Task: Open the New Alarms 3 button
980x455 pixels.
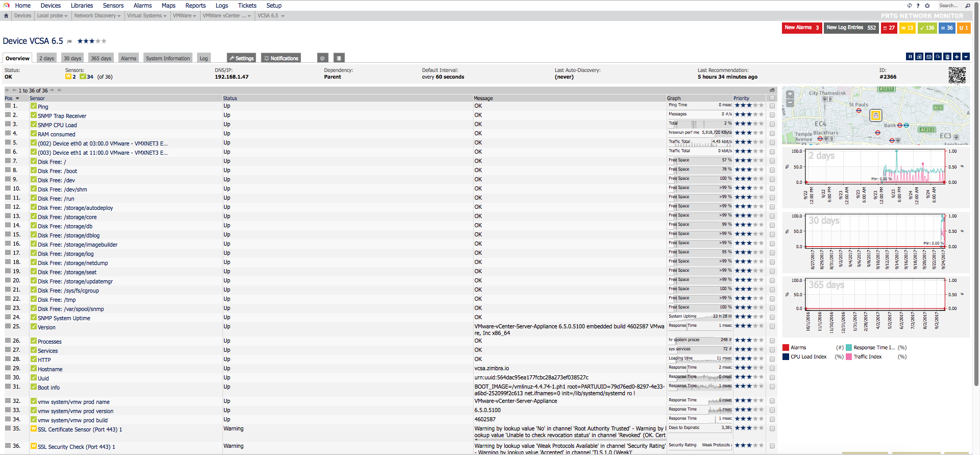Action: 802,28
